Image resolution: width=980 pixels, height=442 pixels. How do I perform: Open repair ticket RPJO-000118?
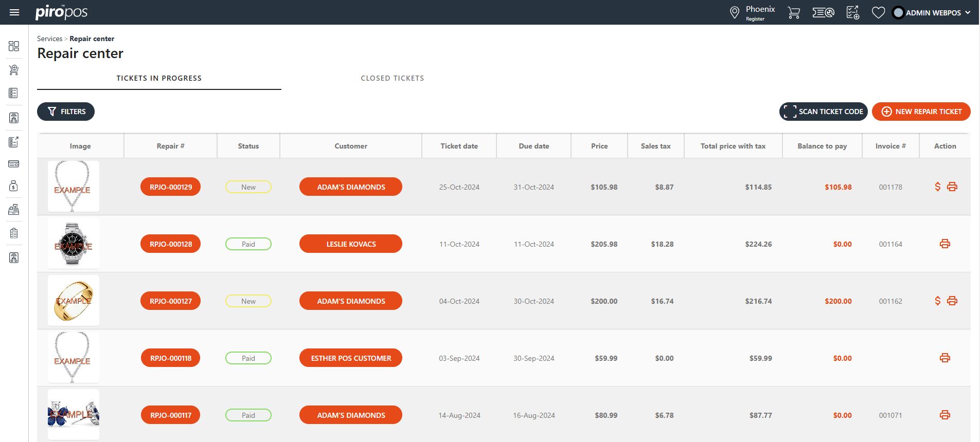170,358
